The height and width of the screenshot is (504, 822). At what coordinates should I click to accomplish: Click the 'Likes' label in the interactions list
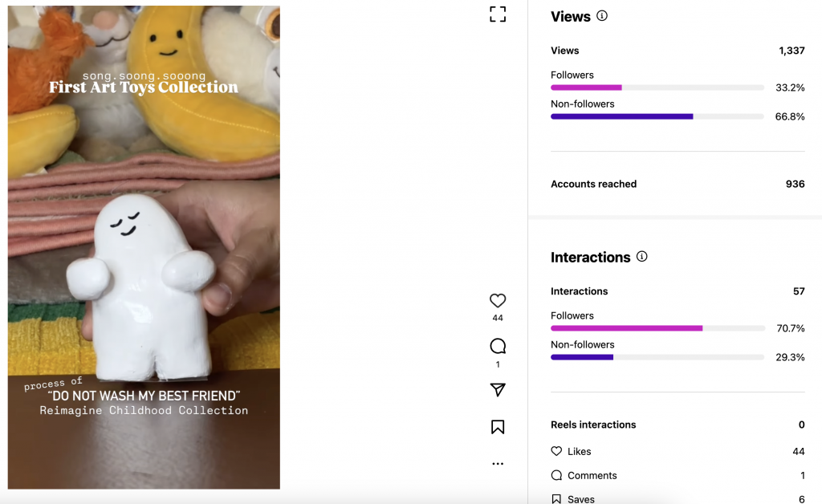point(580,451)
